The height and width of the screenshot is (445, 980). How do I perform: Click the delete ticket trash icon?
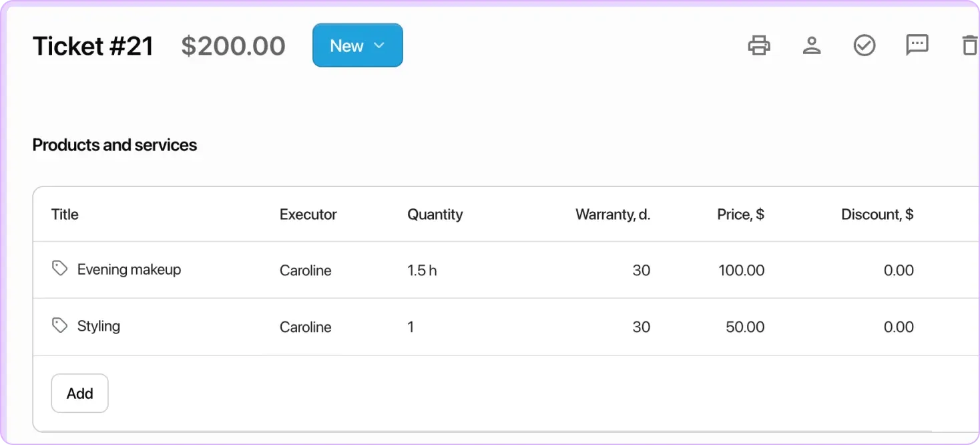click(969, 45)
